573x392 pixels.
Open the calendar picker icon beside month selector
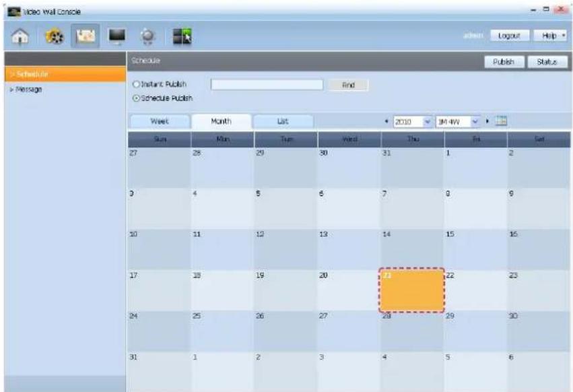coord(501,121)
